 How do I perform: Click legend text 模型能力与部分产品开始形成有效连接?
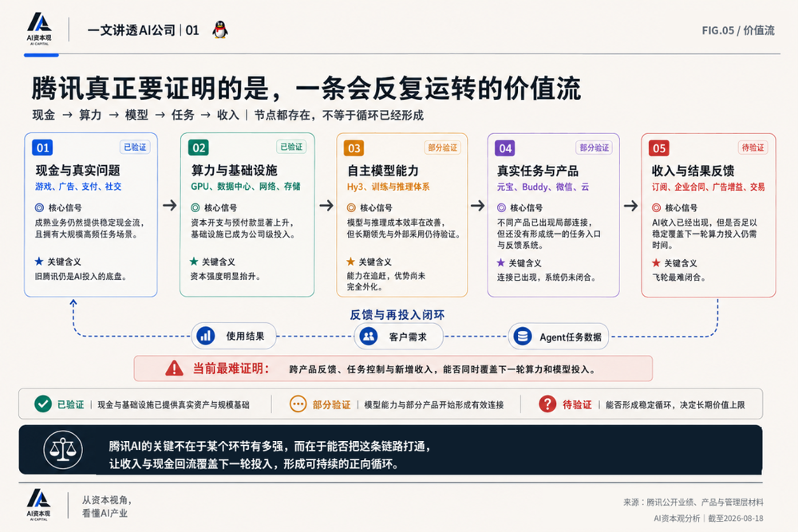(433, 405)
